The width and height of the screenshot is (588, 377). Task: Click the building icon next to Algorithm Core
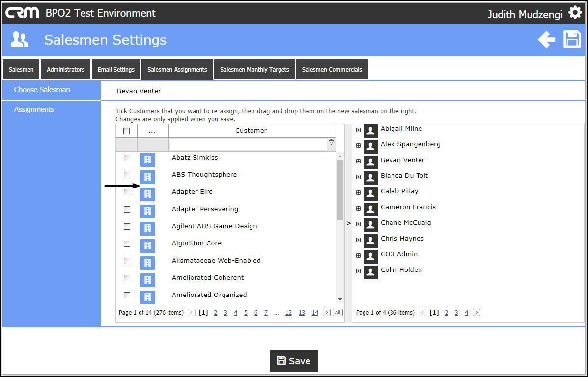[x=147, y=245]
